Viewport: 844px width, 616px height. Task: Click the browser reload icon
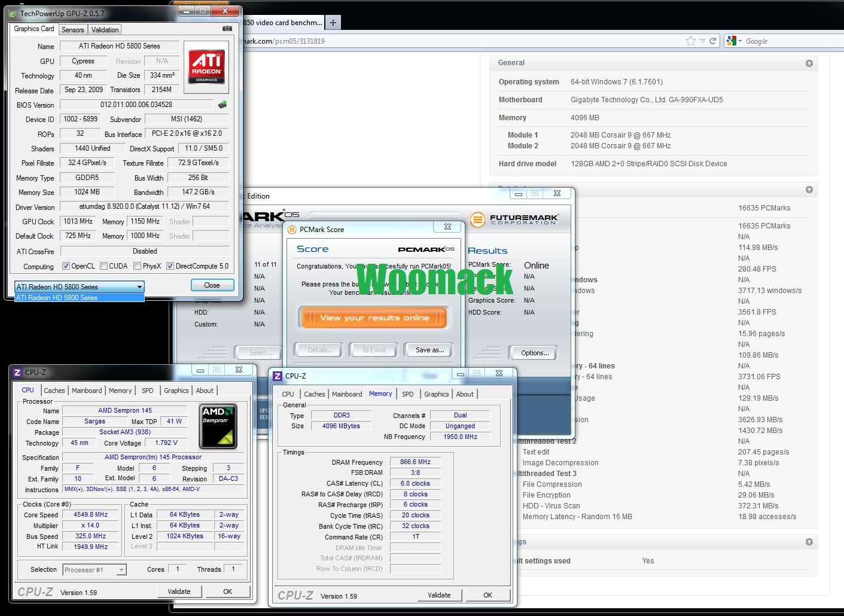[x=712, y=41]
